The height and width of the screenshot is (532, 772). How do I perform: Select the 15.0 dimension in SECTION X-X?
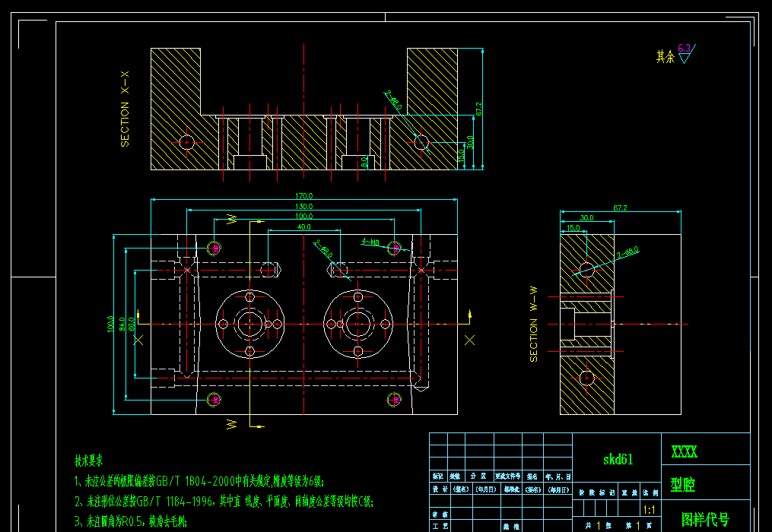click(x=462, y=156)
